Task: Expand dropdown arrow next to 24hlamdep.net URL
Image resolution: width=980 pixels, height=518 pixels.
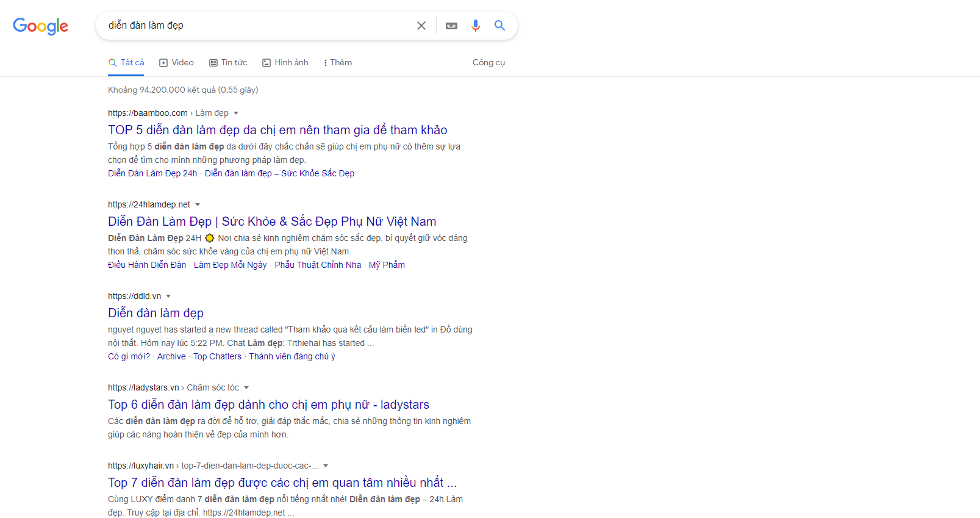Action: pyautogui.click(x=198, y=205)
